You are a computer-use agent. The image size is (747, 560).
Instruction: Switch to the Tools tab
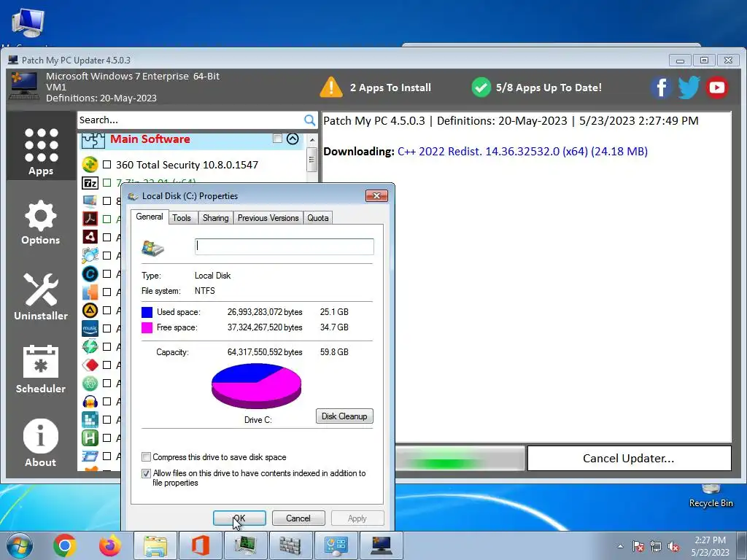click(182, 217)
